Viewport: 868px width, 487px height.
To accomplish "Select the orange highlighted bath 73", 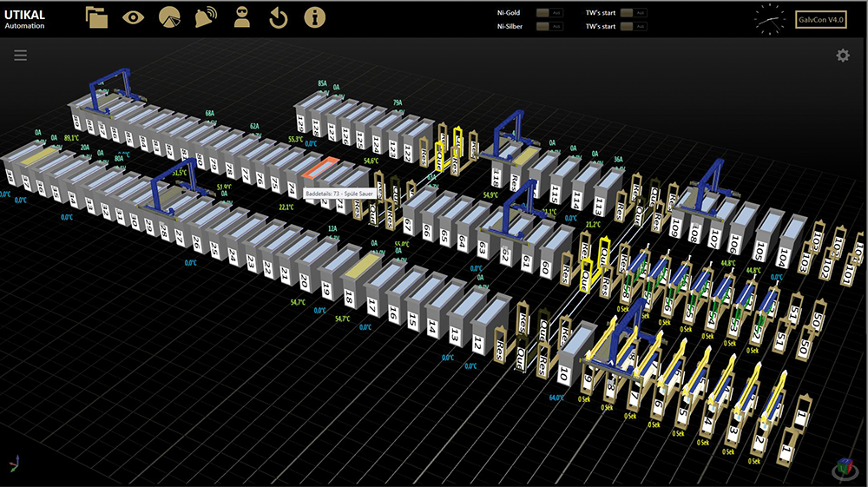I will pyautogui.click(x=319, y=168).
